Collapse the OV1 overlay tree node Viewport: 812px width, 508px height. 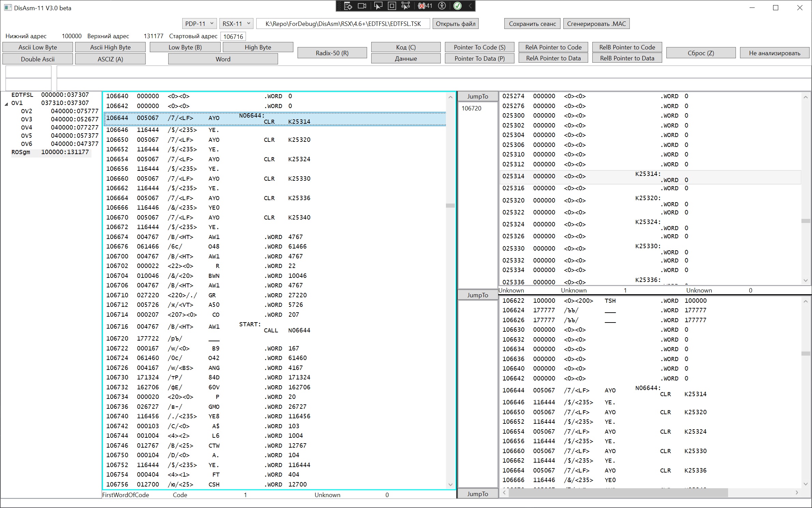(x=6, y=104)
